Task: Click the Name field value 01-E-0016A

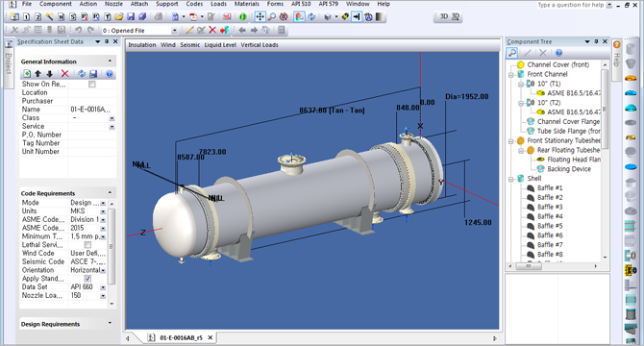Action: (x=90, y=110)
